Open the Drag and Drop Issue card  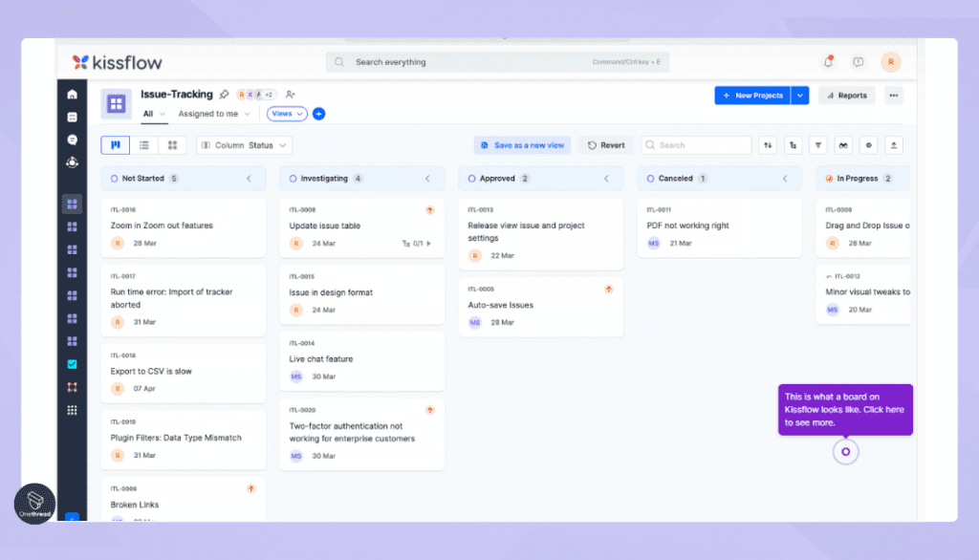tap(863, 227)
